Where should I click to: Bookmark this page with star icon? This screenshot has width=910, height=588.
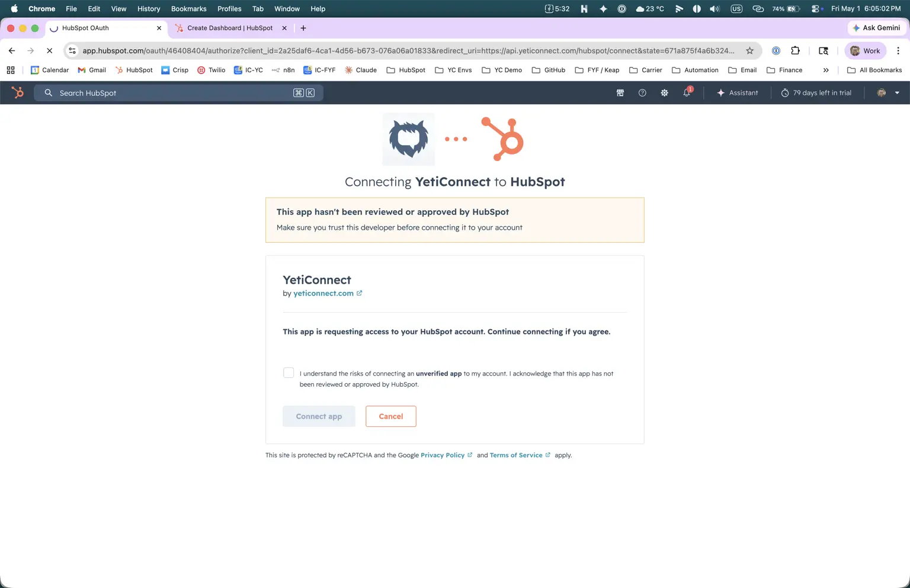pyautogui.click(x=750, y=51)
